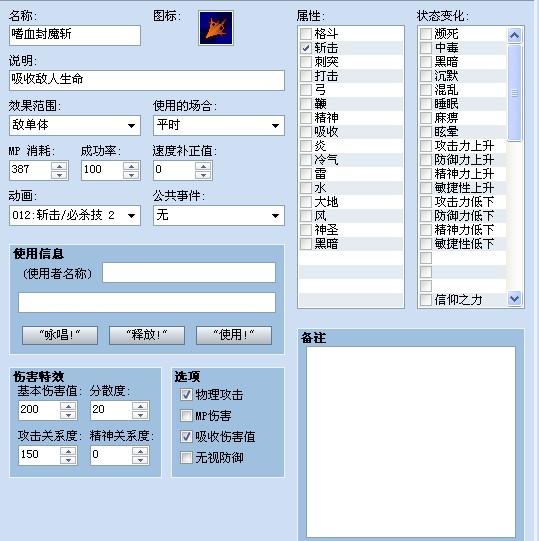Image resolution: width=539 pixels, height=541 pixels.
Task: Check the 雷 attribute
Action: [x=306, y=174]
